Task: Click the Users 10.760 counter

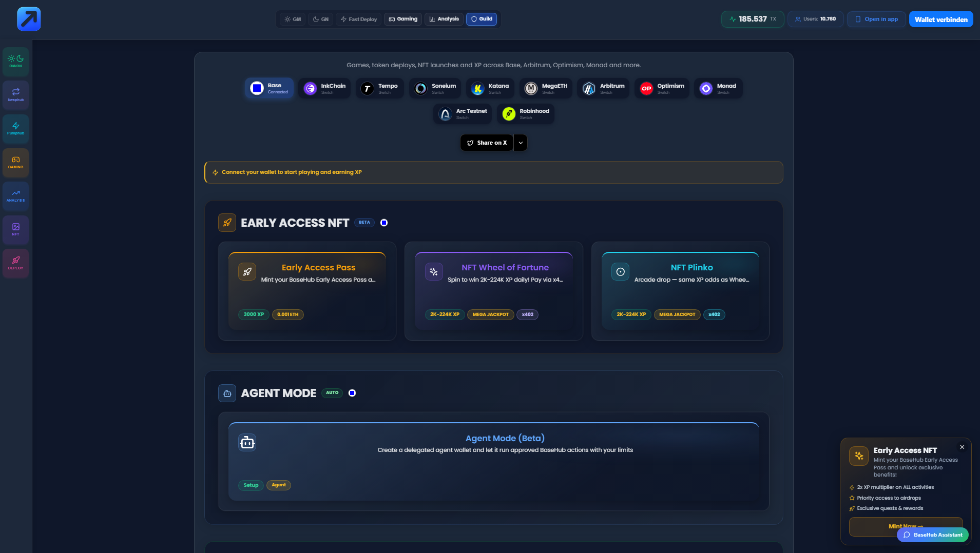Action: pyautogui.click(x=815, y=19)
